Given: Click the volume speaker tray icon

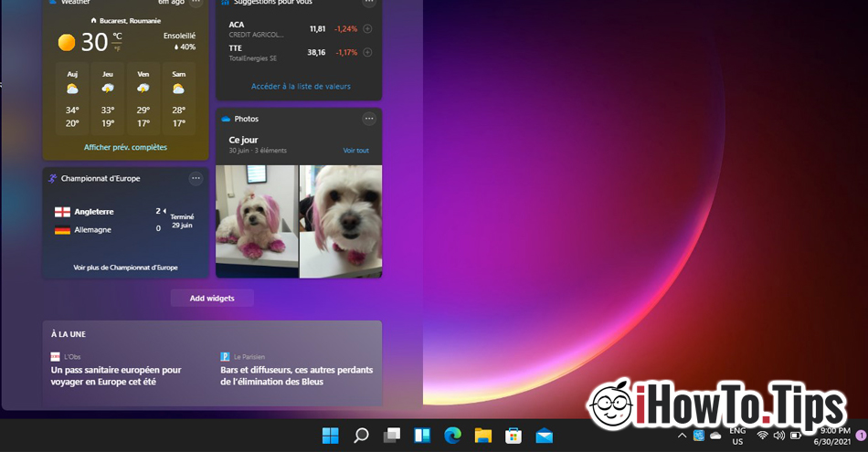Looking at the screenshot, I should pos(778,436).
